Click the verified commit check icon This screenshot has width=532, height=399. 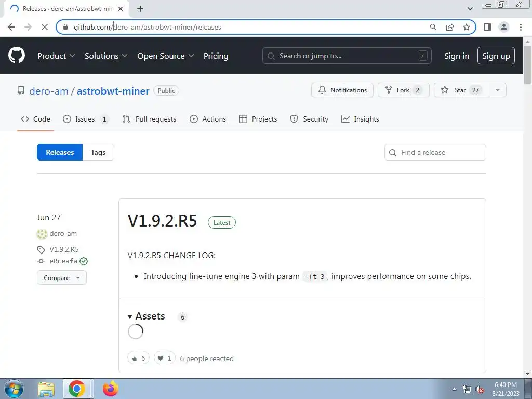point(84,261)
